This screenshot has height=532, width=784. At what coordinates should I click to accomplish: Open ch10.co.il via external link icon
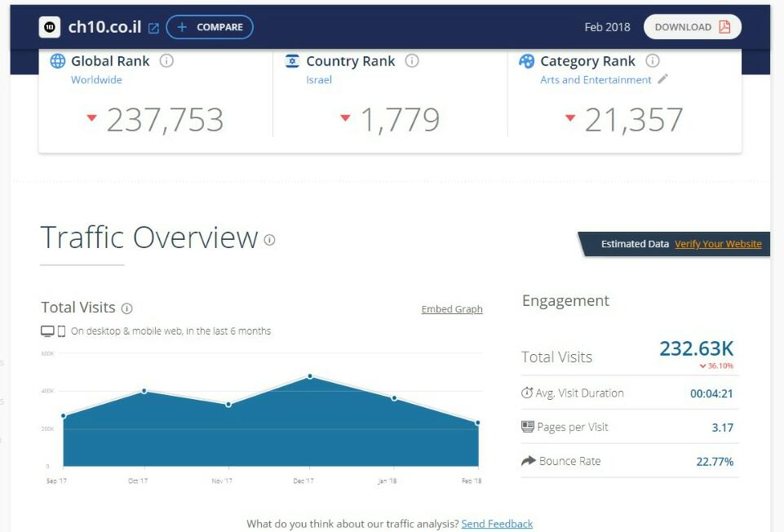(x=153, y=28)
